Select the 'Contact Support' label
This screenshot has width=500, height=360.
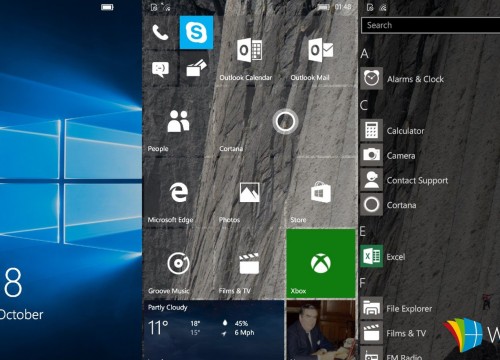pyautogui.click(x=417, y=181)
